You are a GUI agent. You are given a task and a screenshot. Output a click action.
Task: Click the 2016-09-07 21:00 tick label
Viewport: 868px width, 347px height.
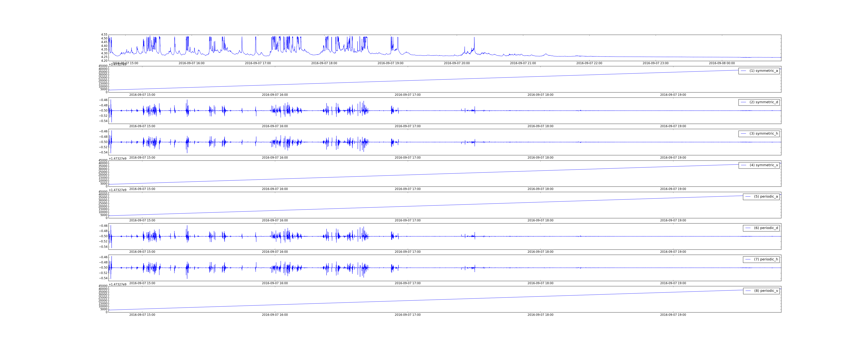[523, 63]
